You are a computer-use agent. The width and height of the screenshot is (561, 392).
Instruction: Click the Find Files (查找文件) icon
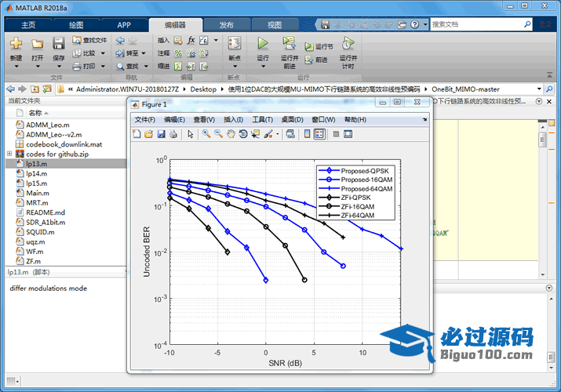click(x=76, y=40)
